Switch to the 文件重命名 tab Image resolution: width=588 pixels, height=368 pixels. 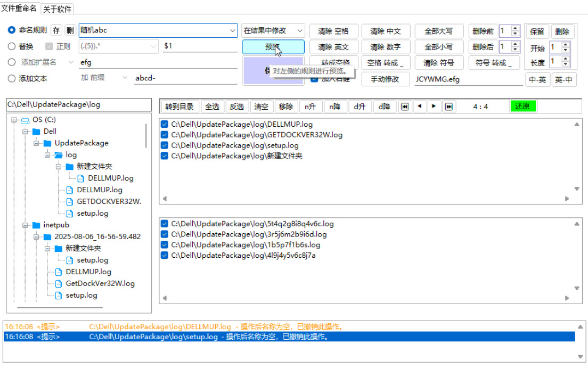coord(19,8)
